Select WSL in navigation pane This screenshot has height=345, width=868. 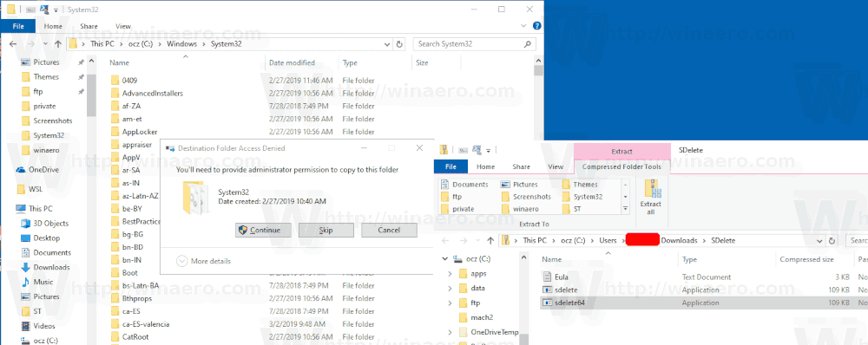click(x=36, y=189)
